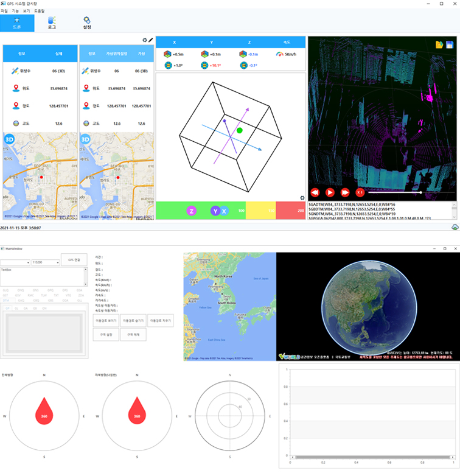Viewport: 460px width, 476px height.
Task: Open the 115200 baud rate dropdown
Action: [x=44, y=262]
